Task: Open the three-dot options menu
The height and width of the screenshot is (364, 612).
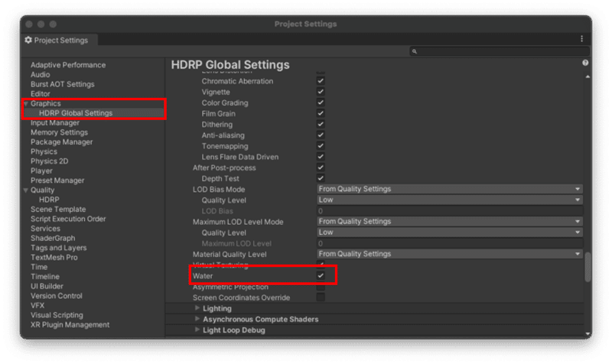Action: (581, 39)
